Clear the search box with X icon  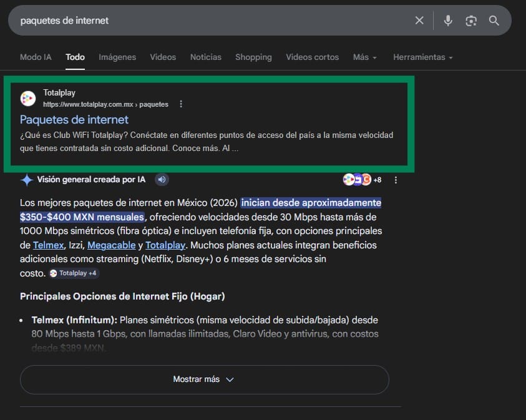point(419,21)
